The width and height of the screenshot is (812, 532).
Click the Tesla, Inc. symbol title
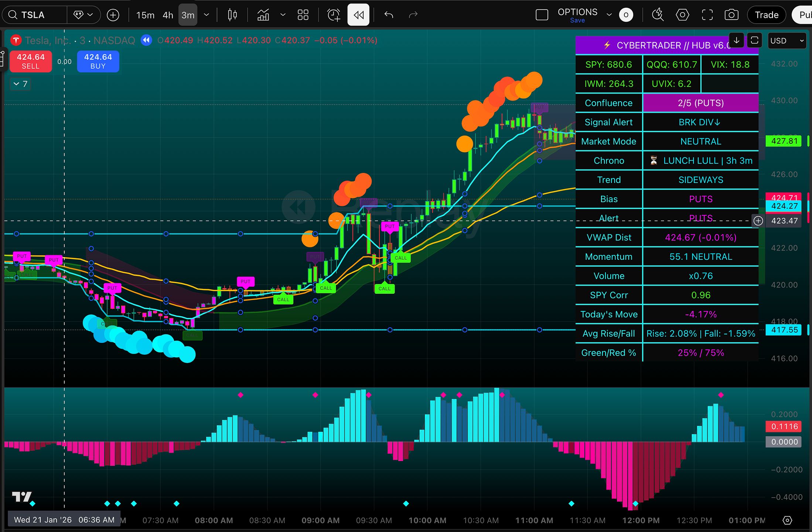48,40
